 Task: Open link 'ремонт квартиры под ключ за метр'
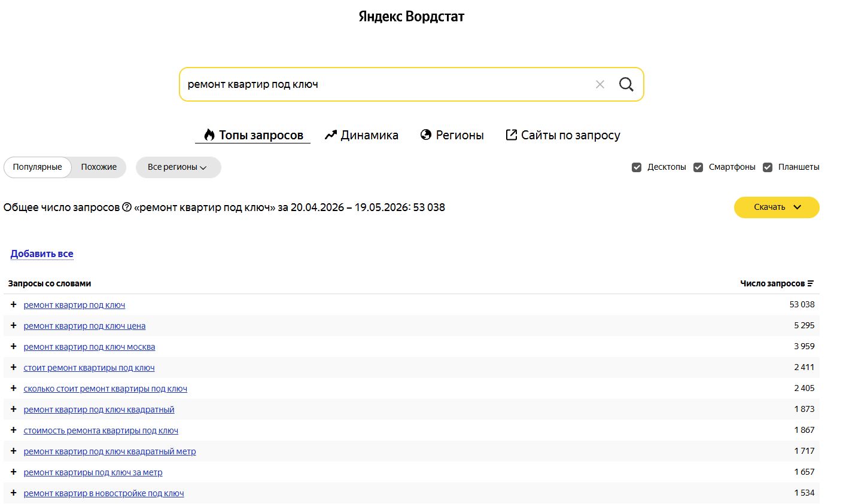pos(93,472)
